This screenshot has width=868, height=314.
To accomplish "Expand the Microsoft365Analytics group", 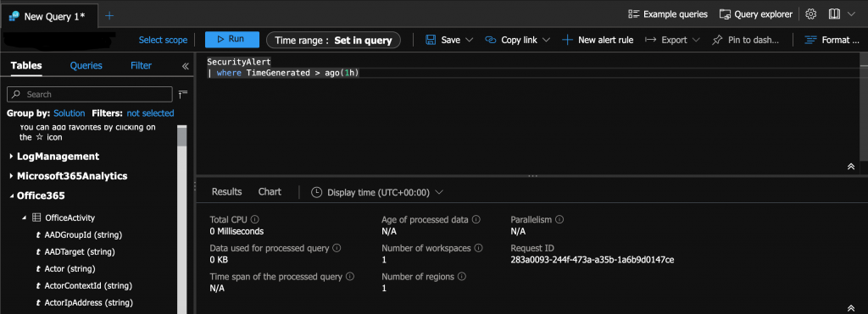I will click(12, 176).
